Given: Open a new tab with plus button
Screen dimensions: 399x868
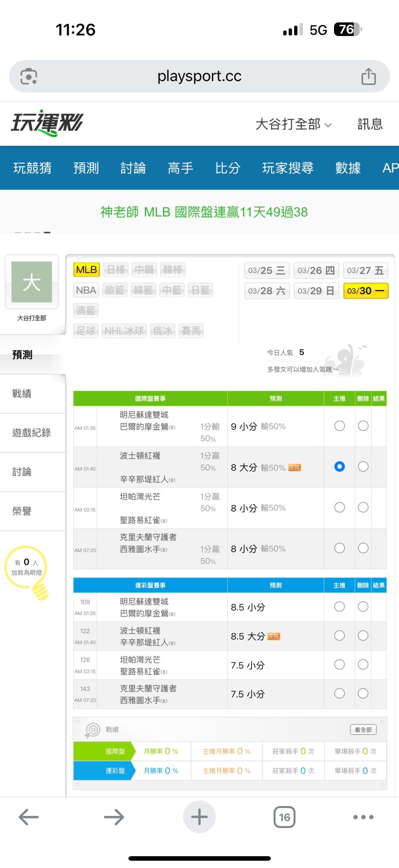Looking at the screenshot, I should pos(199,817).
